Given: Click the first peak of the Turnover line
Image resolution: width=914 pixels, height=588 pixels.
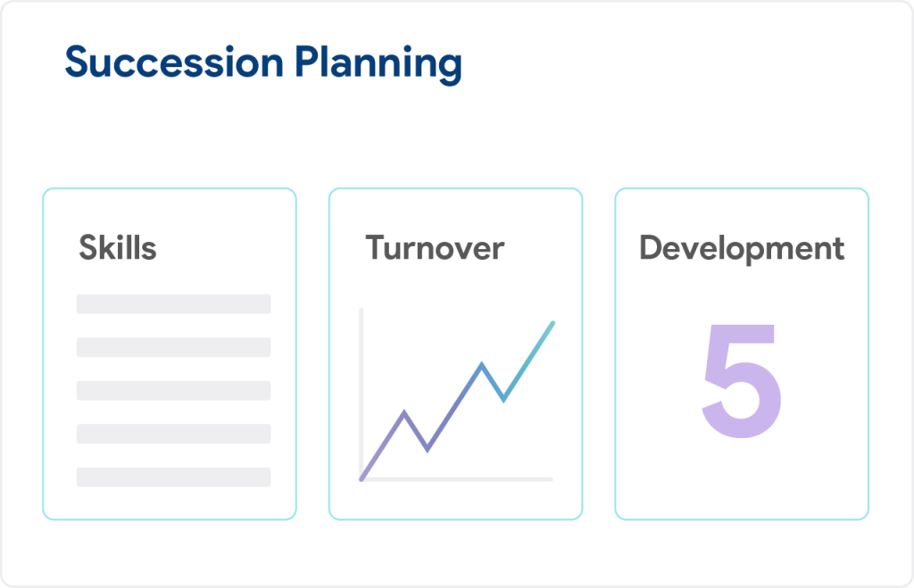Looking at the screenshot, I should [404, 412].
